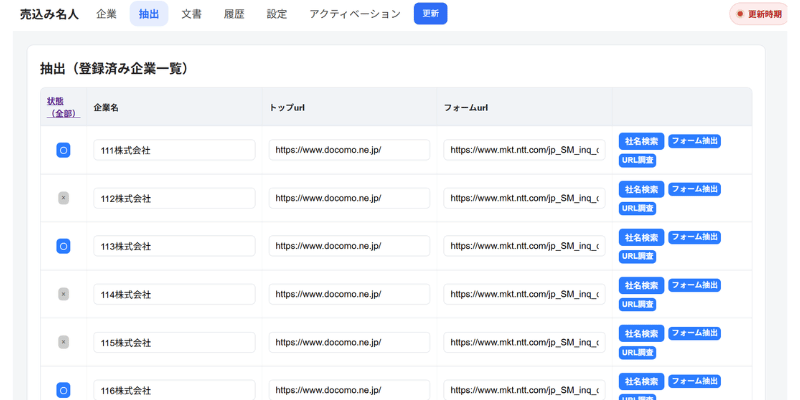
Task: Click the 更新時期 red indicator badge
Action: click(759, 14)
